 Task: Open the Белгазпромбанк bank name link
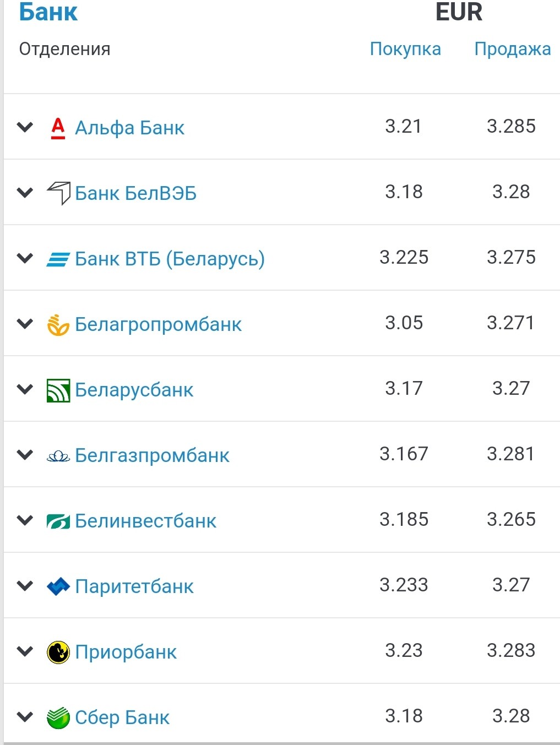coord(152,455)
